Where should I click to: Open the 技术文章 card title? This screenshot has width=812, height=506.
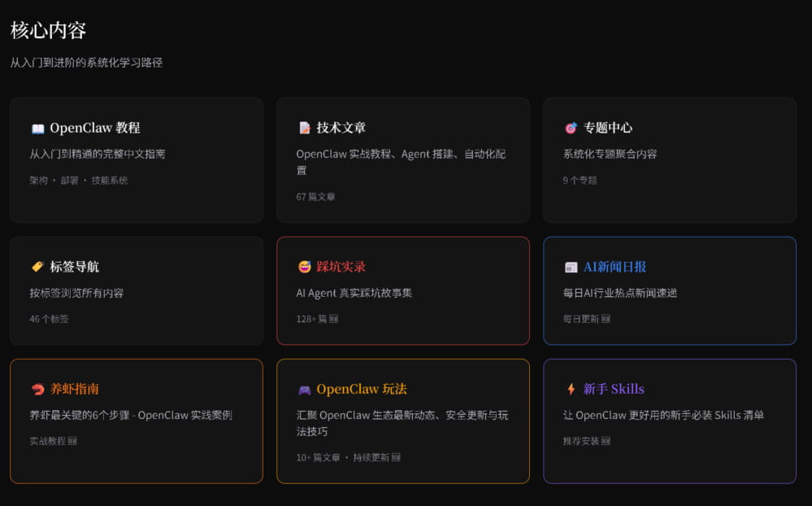341,128
